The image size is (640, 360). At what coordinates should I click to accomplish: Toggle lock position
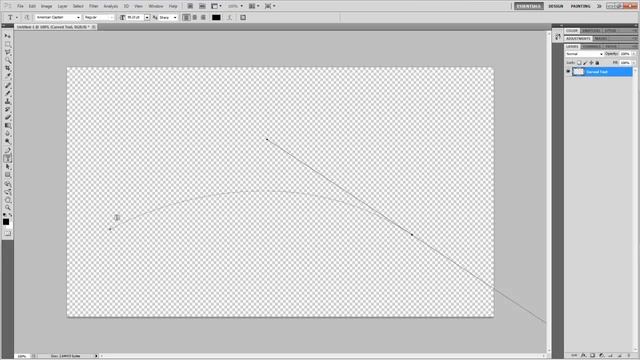coord(591,63)
